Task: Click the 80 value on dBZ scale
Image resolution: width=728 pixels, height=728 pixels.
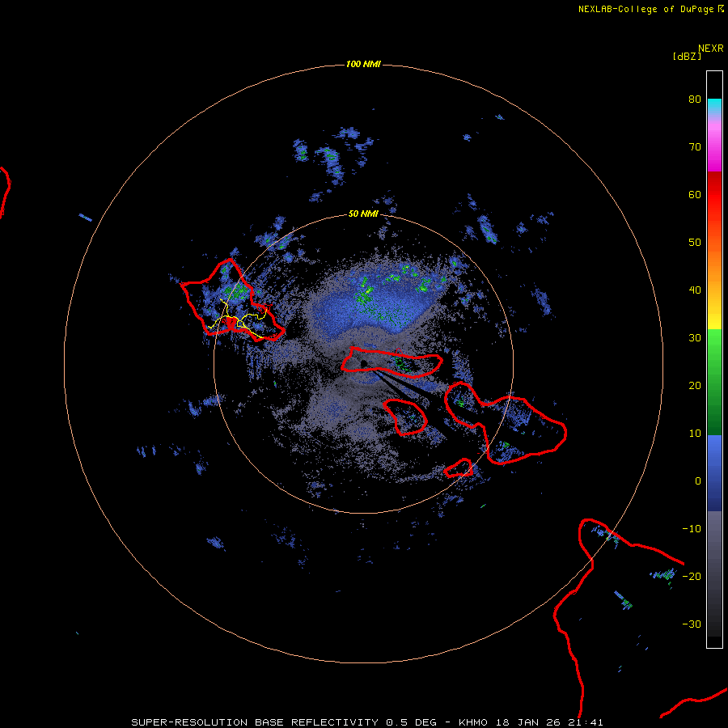Action: point(695,99)
